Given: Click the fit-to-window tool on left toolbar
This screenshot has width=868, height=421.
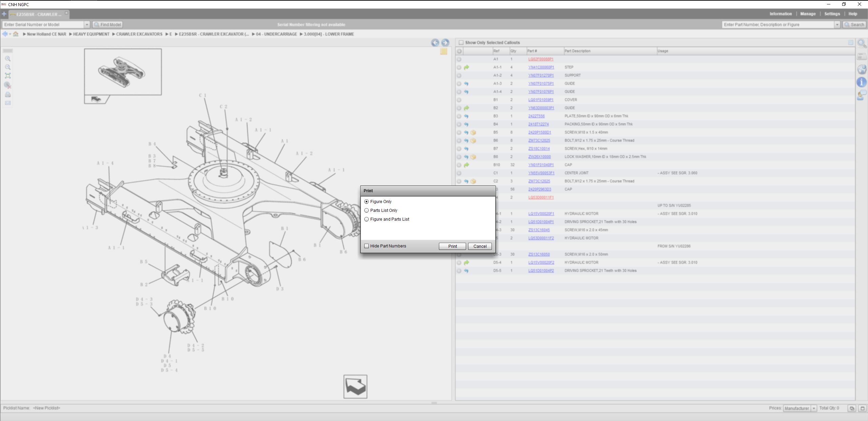Looking at the screenshot, I should tap(8, 75).
